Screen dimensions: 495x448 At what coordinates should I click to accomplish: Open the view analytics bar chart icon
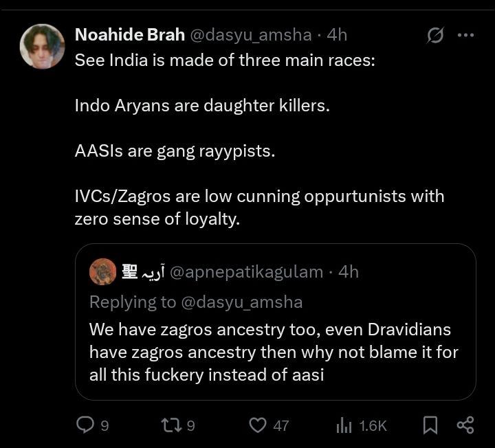point(343,426)
